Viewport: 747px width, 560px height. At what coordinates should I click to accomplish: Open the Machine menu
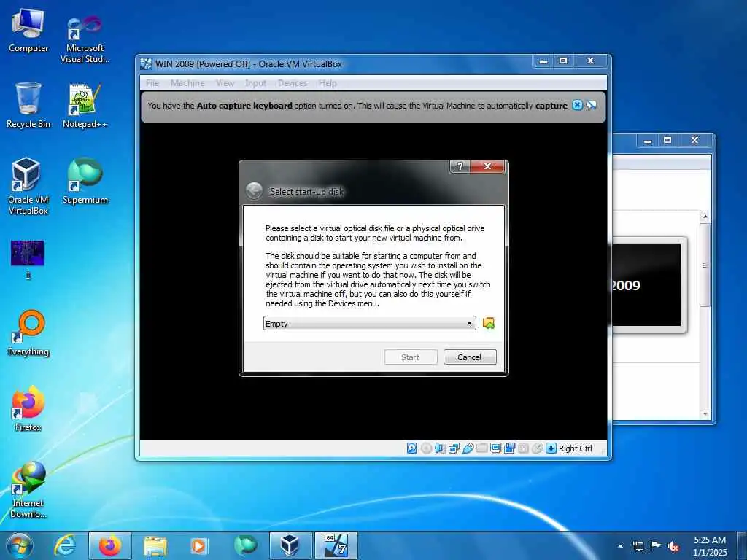coord(187,83)
